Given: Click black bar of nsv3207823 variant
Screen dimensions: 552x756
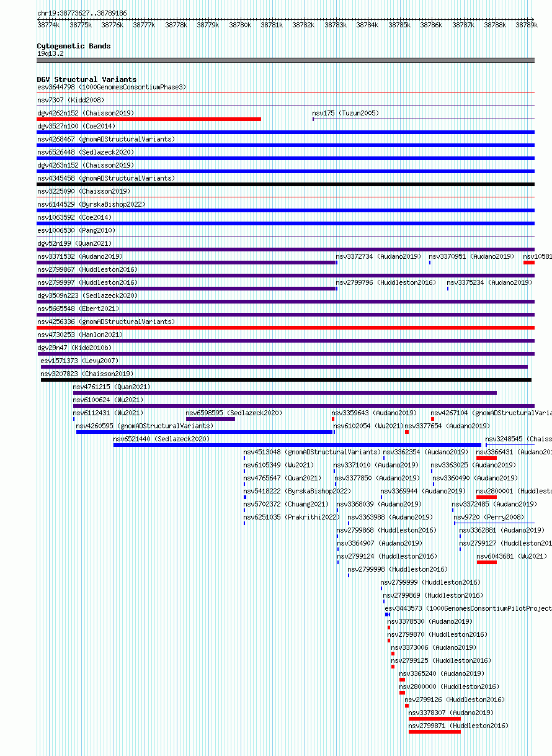Looking at the screenshot, I should 286,380.
